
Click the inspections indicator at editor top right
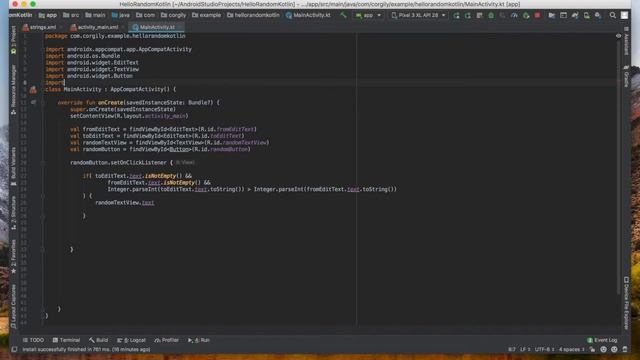[x=618, y=36]
